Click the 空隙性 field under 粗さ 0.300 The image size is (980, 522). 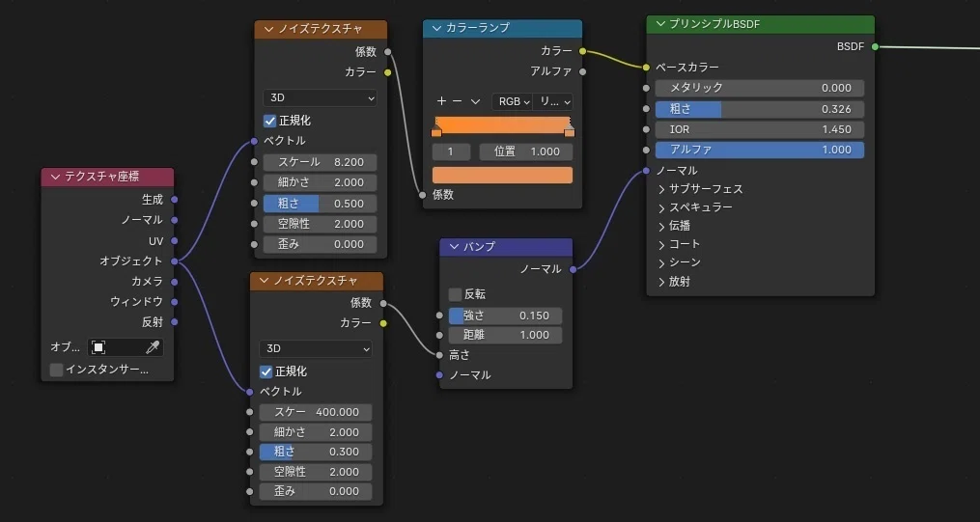point(316,472)
